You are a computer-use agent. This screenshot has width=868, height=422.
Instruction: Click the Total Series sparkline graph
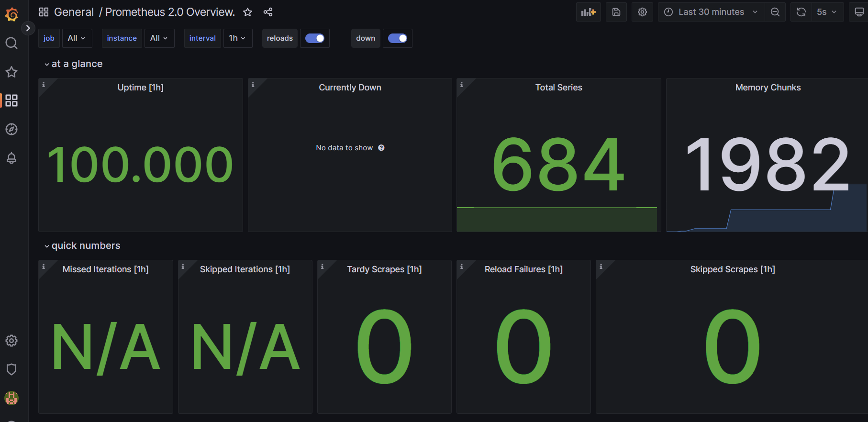click(x=557, y=220)
